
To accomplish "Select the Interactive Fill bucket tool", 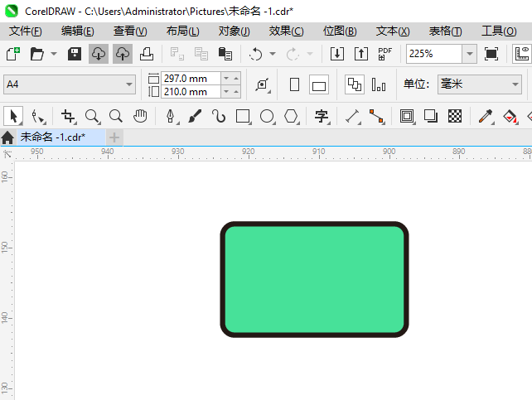I will click(x=510, y=116).
